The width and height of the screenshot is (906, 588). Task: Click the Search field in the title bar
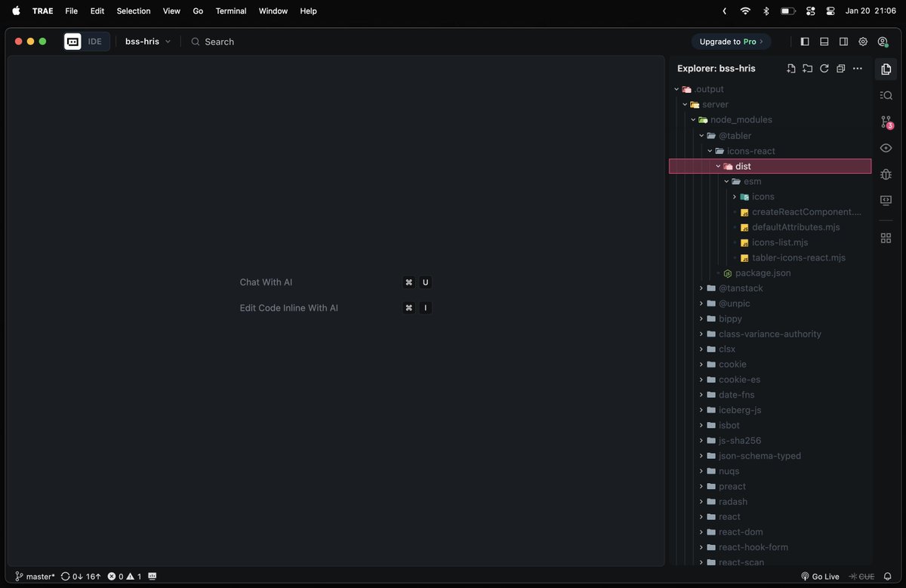click(213, 42)
